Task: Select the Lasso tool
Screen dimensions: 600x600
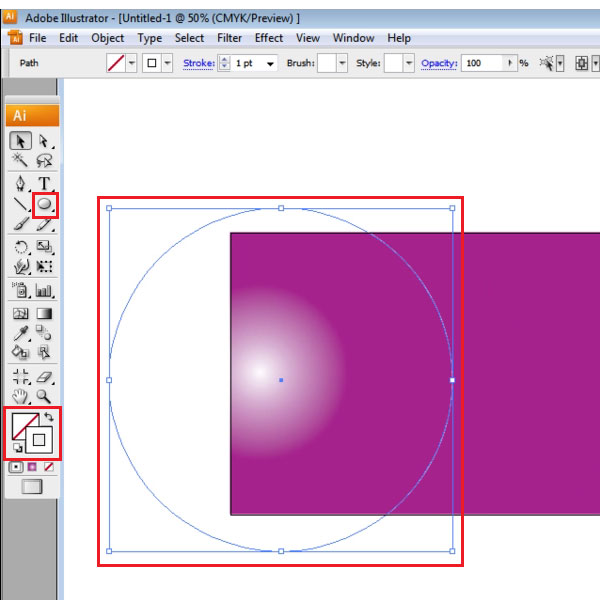Action: click(44, 160)
